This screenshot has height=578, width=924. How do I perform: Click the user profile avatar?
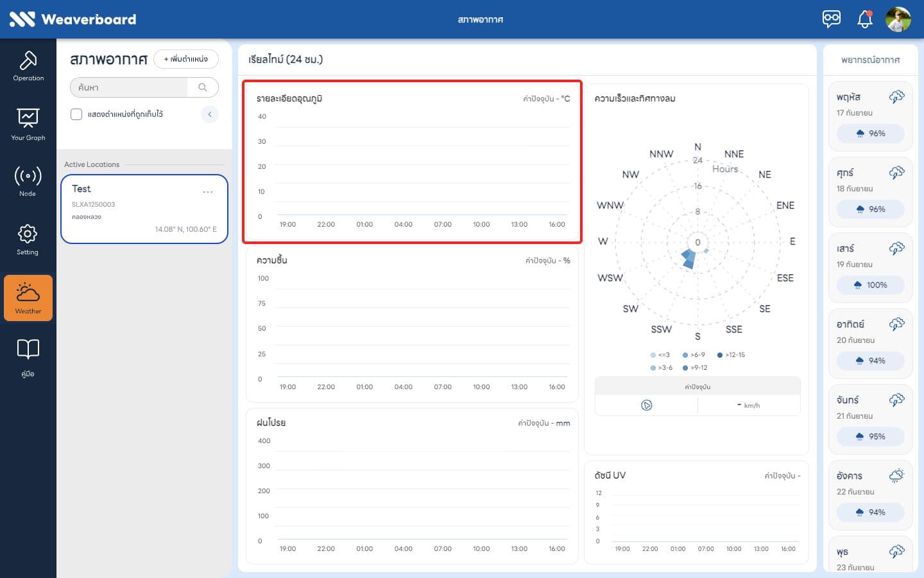tap(898, 19)
